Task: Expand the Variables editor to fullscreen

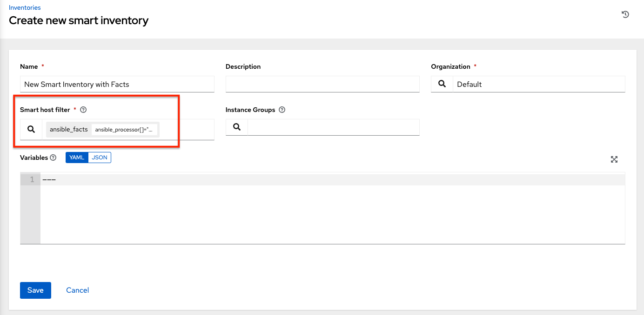Action: [x=614, y=159]
